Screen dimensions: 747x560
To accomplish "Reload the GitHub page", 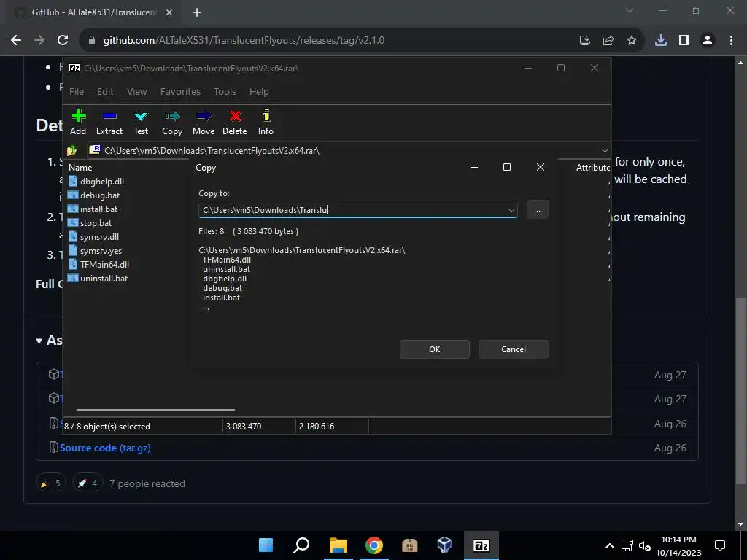I will click(x=63, y=41).
